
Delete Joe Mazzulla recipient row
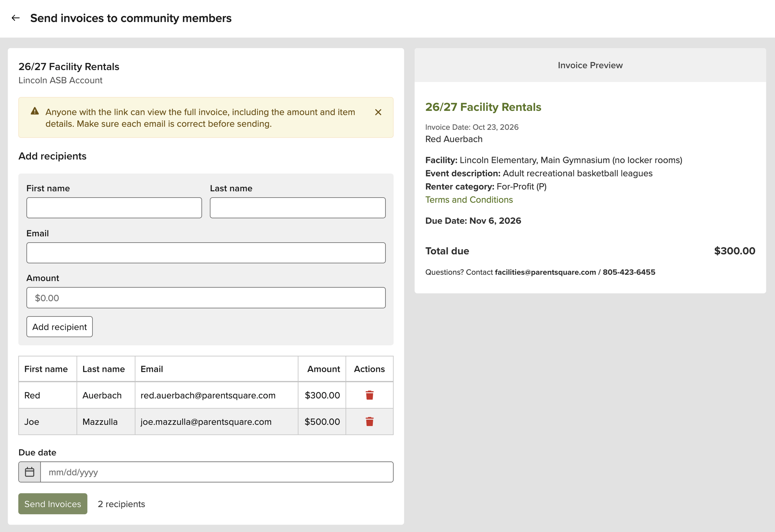click(x=369, y=422)
